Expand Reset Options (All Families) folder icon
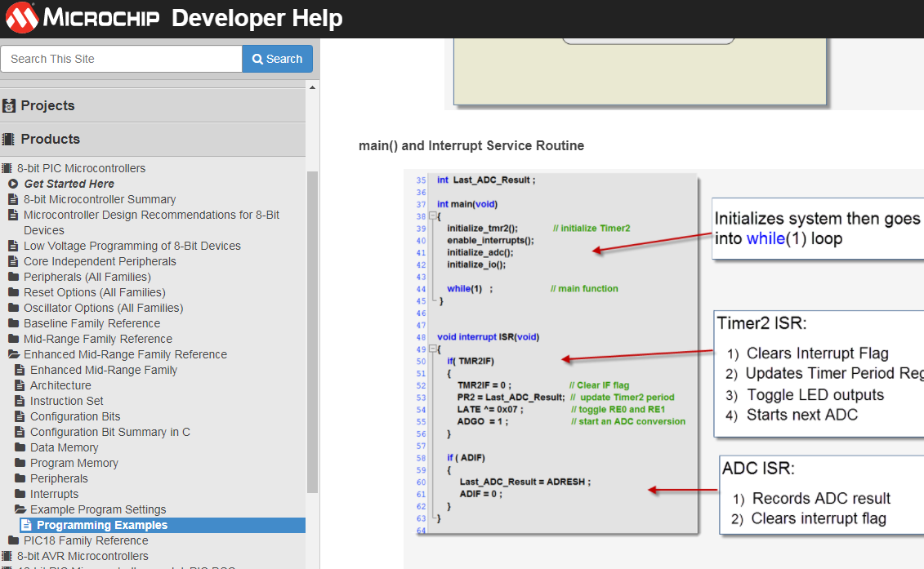 (13, 291)
